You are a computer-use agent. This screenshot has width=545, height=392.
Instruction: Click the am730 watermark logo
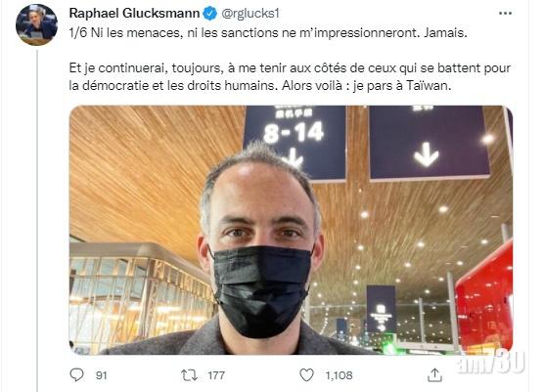(491, 363)
